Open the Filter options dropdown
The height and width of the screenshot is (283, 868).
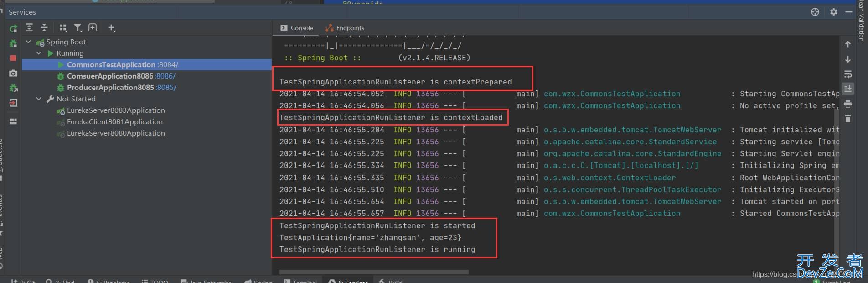tap(78, 28)
